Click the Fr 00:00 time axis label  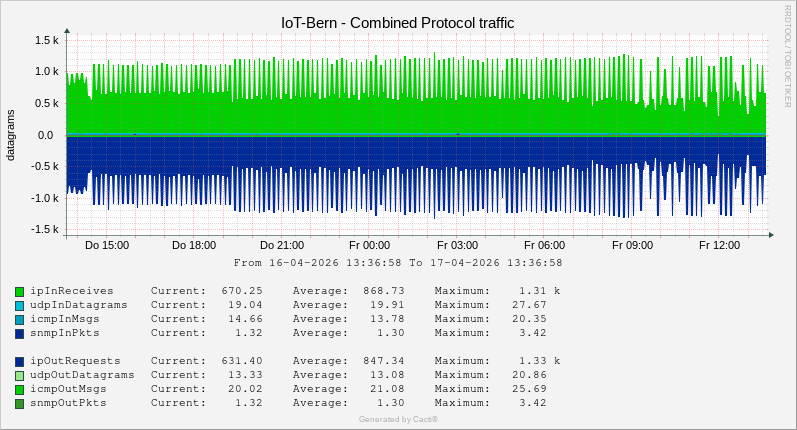tap(369, 245)
